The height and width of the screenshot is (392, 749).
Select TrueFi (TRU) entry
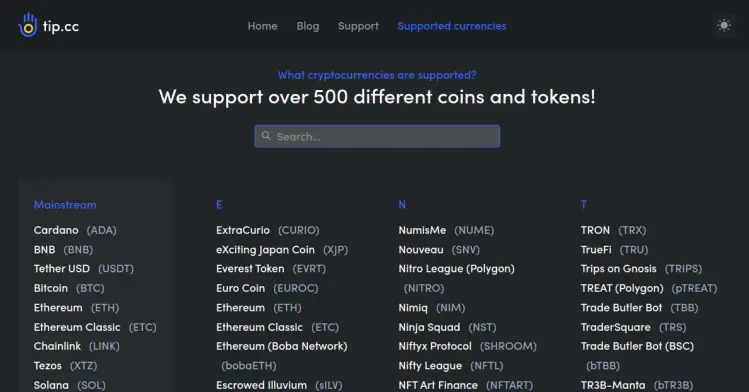click(x=614, y=250)
